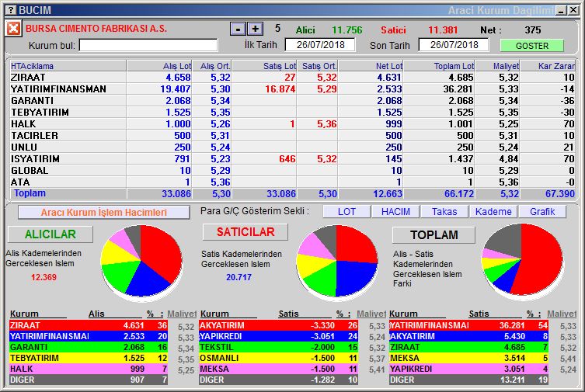The image size is (585, 392).
Task: Click green TEKSTIL row in sellers list
Action: coord(278,347)
